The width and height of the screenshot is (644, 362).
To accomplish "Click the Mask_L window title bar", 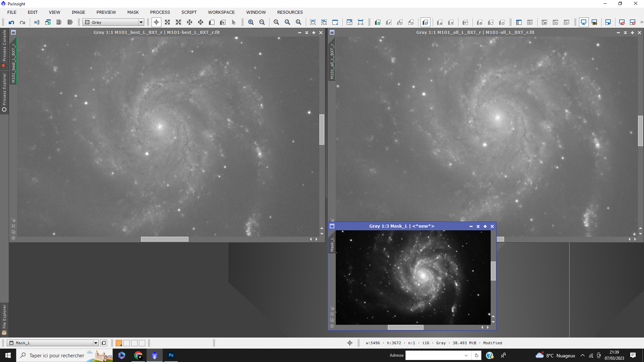I will (401, 226).
